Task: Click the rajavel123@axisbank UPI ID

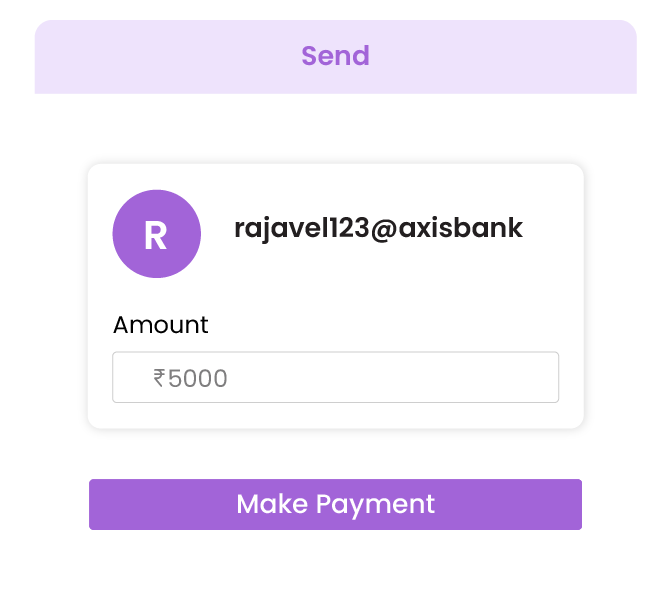Action: pyautogui.click(x=378, y=228)
